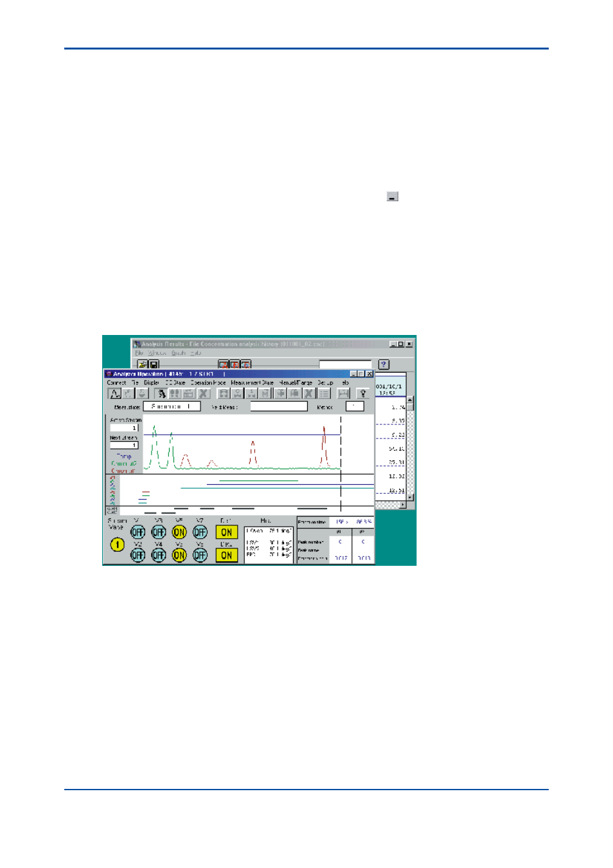Toggle valve V4 OFF button
613x868 pixels.
click(x=158, y=555)
